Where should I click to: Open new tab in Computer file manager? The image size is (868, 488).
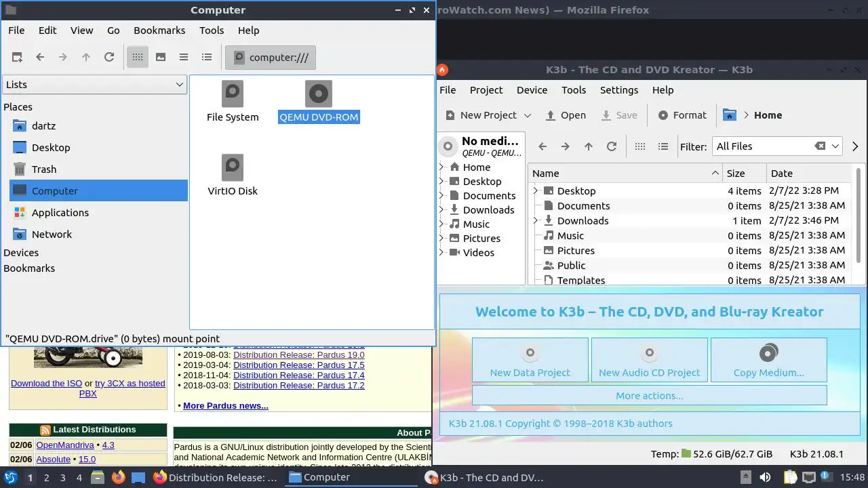click(17, 58)
